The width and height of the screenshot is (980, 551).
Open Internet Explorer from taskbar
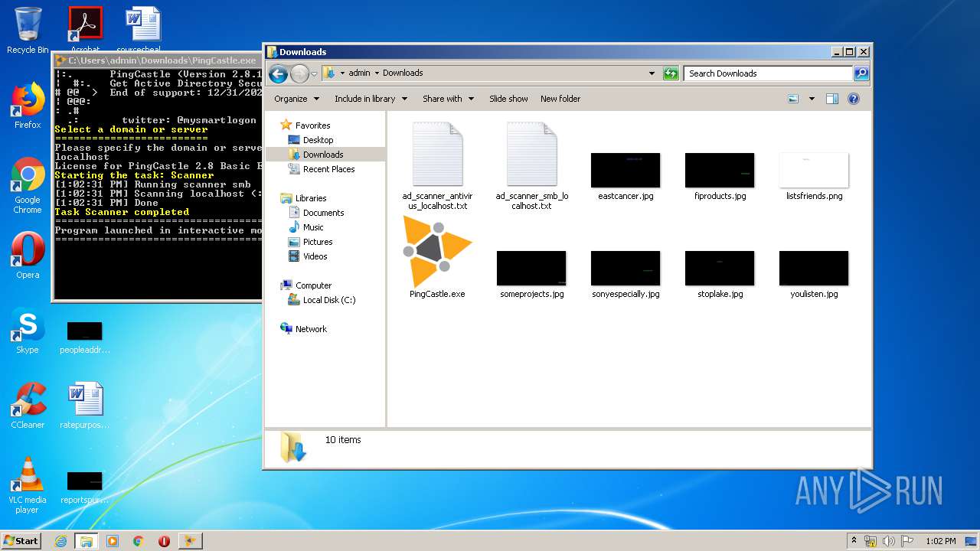[x=61, y=541]
